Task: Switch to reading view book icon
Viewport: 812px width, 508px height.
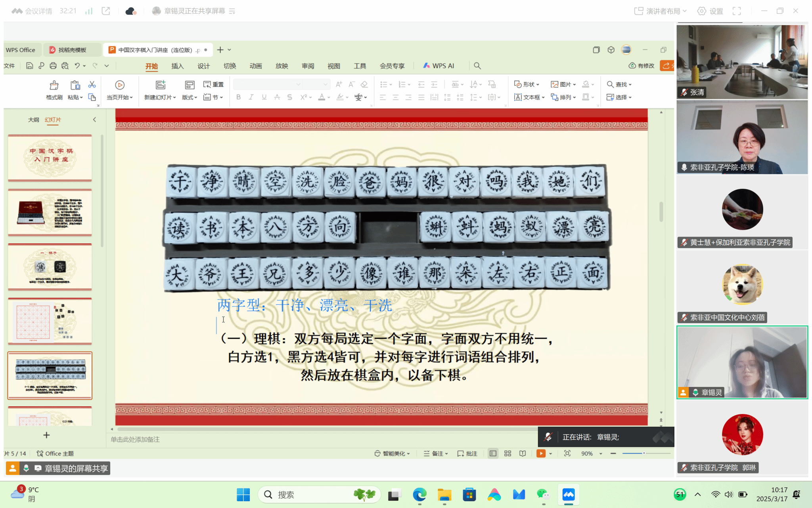Action: [x=523, y=453]
